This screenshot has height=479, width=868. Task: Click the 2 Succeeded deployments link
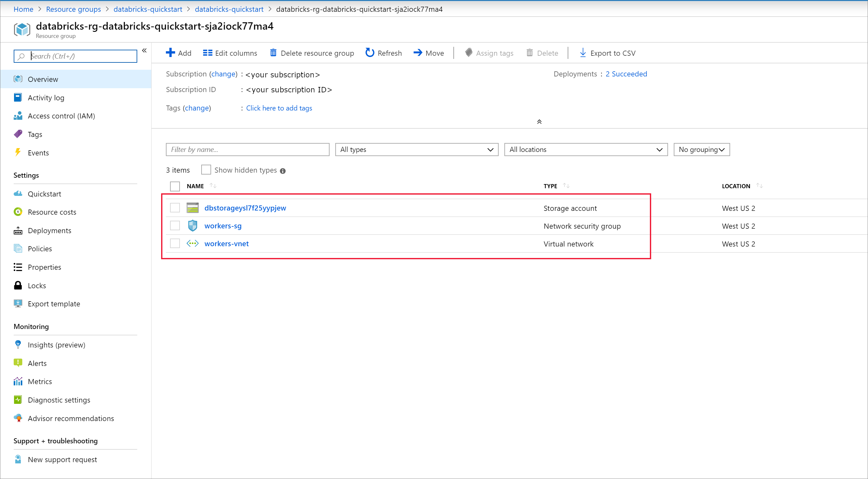[x=626, y=74]
